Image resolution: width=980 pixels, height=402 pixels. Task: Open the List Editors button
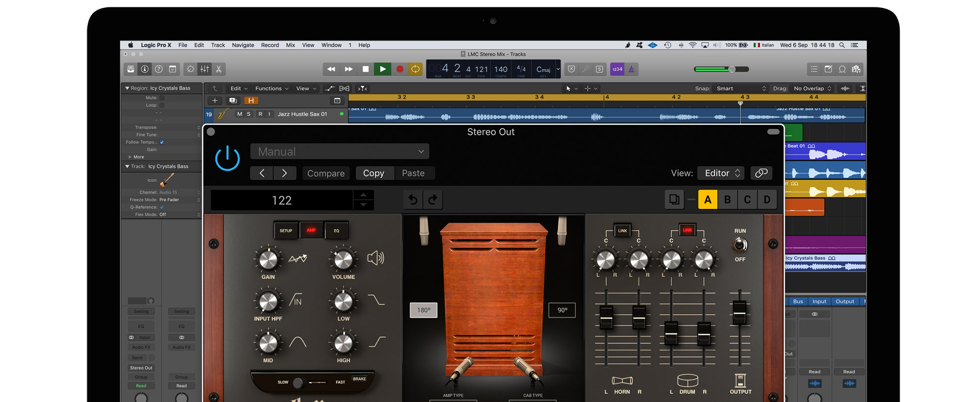pos(814,69)
